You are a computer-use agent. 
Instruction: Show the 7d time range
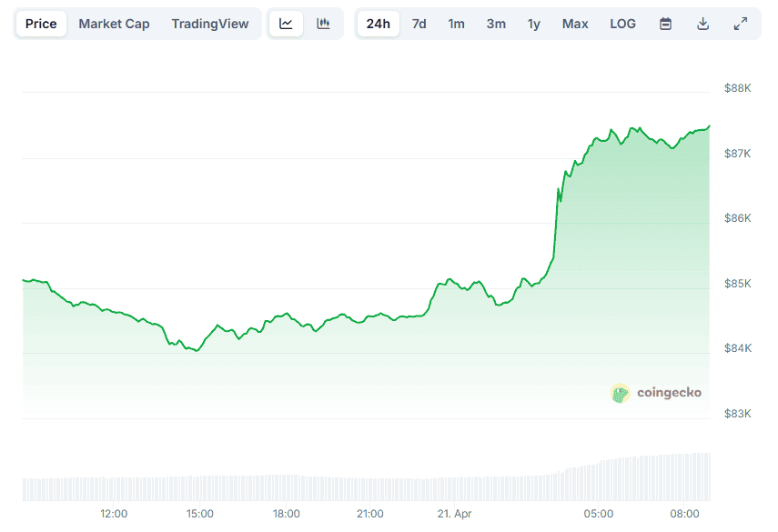pyautogui.click(x=419, y=24)
